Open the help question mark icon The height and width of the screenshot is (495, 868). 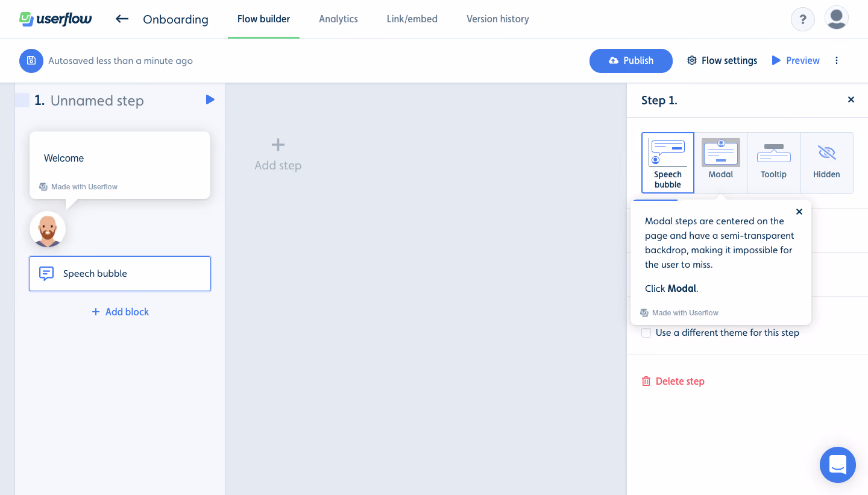[803, 19]
